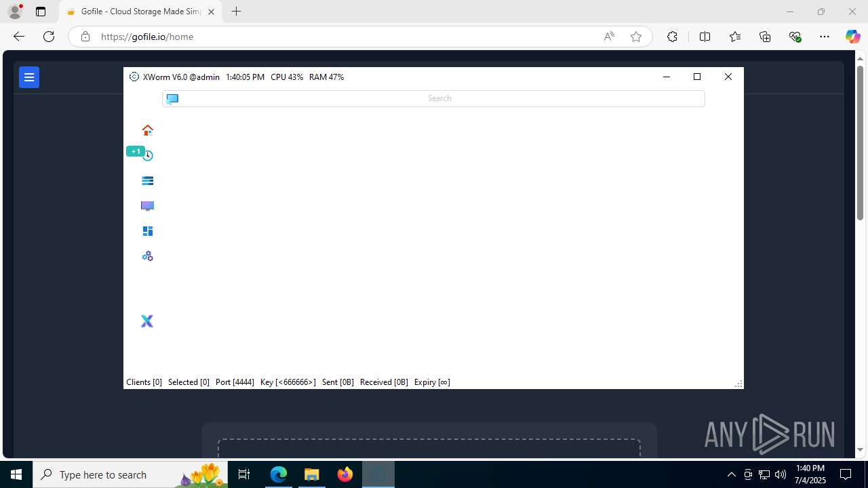Close the XWorm window
This screenshot has width=868, height=488.
728,77
